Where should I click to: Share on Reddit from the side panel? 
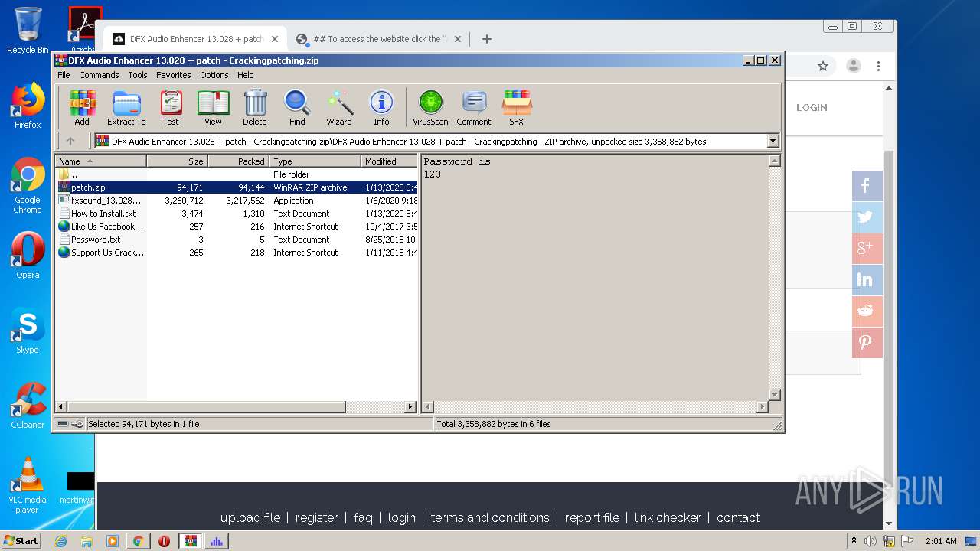[867, 311]
